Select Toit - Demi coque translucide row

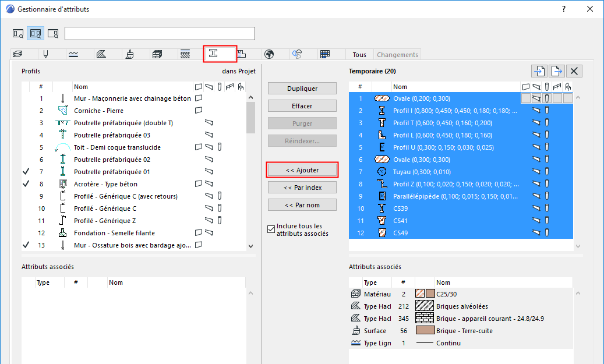[133, 147]
